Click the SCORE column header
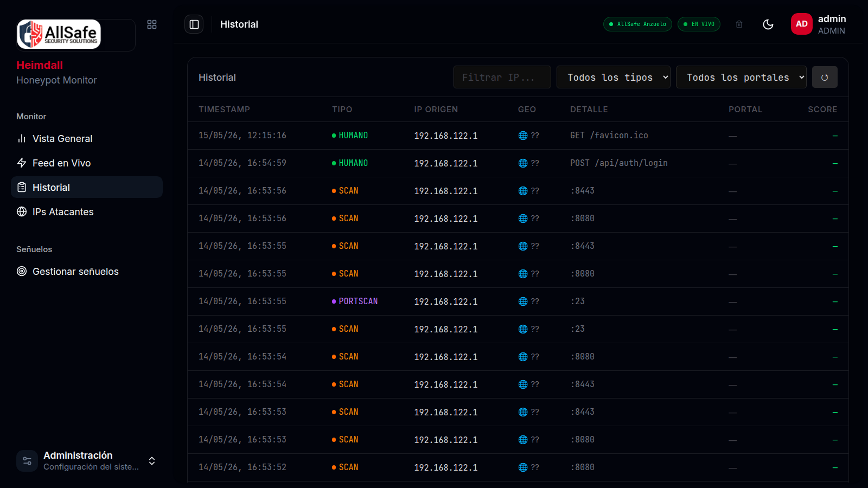The height and width of the screenshot is (488, 868). pos(822,110)
